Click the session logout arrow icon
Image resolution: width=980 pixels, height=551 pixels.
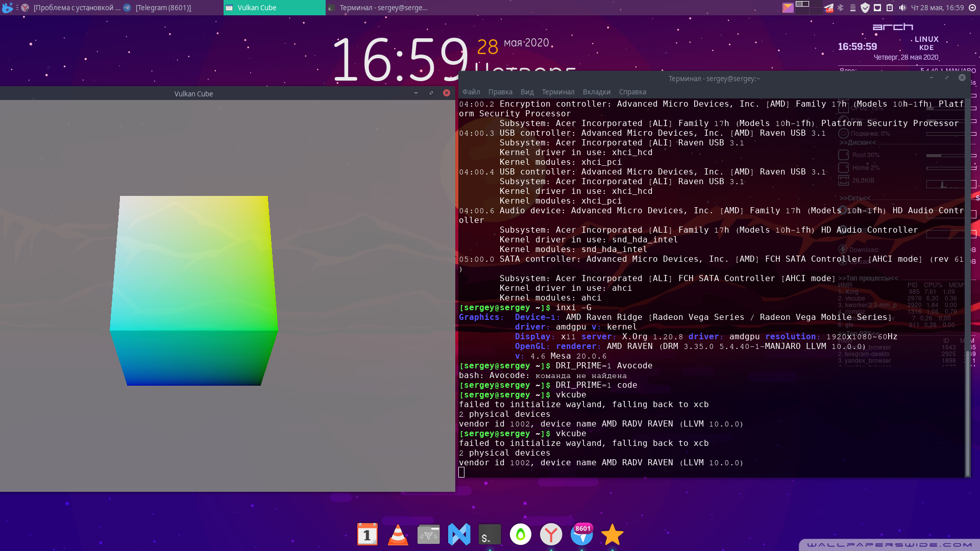972,8
